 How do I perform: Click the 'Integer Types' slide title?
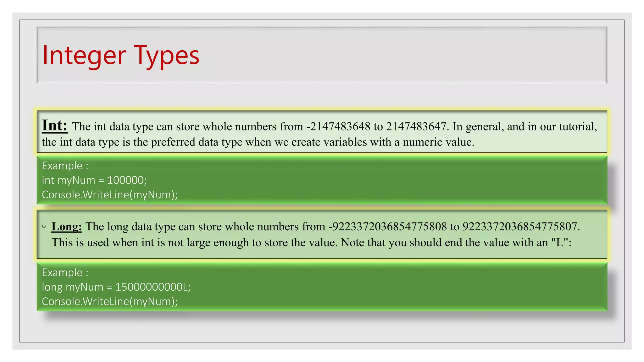pyautogui.click(x=121, y=56)
